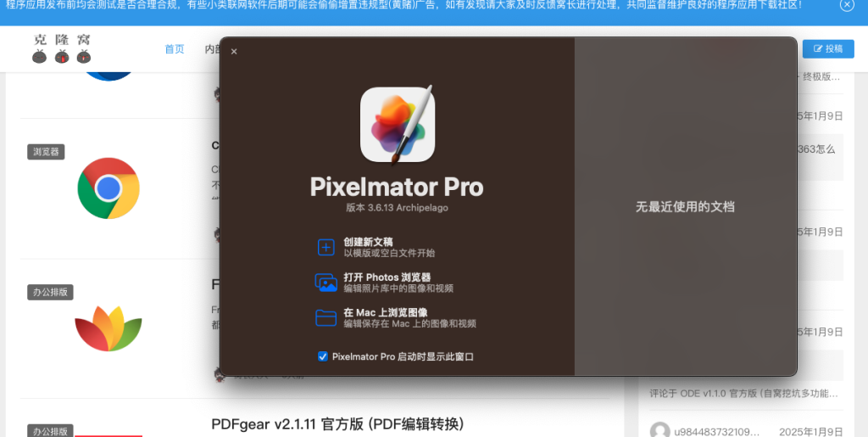
Task: Open comment 评论于 ODE v1.1.0 官方版
Action: point(744,393)
